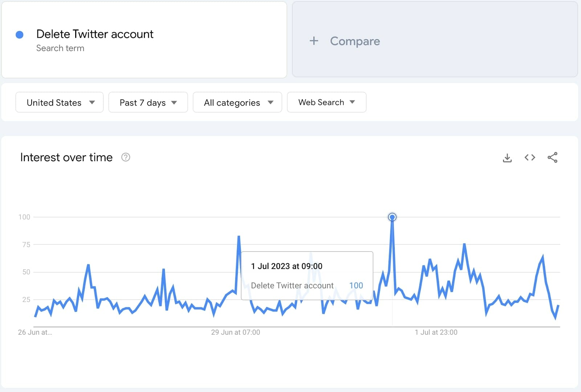The width and height of the screenshot is (581, 392).
Task: Click the 1 Jul at 23:00 axis label
Action: [436, 332]
